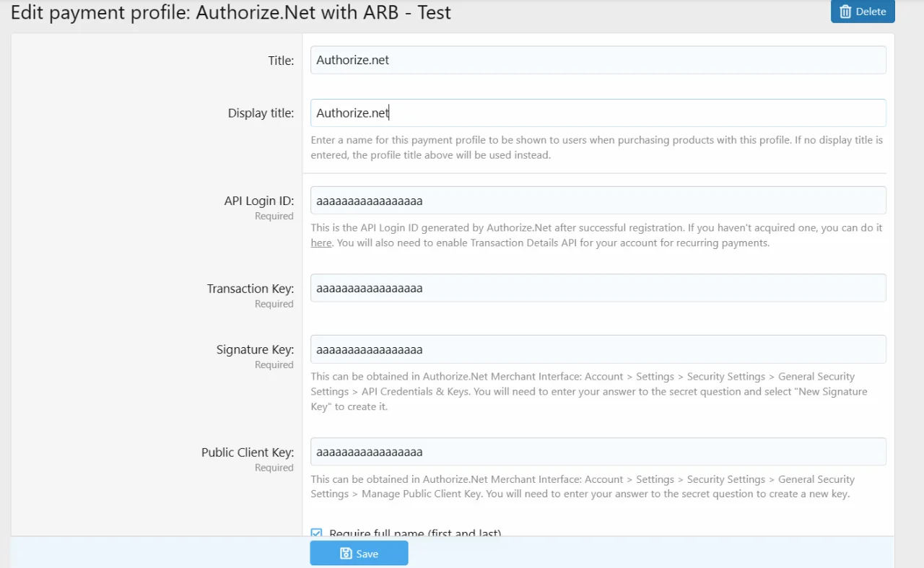
Task: Select the API Login ID text box
Action: [x=598, y=201]
